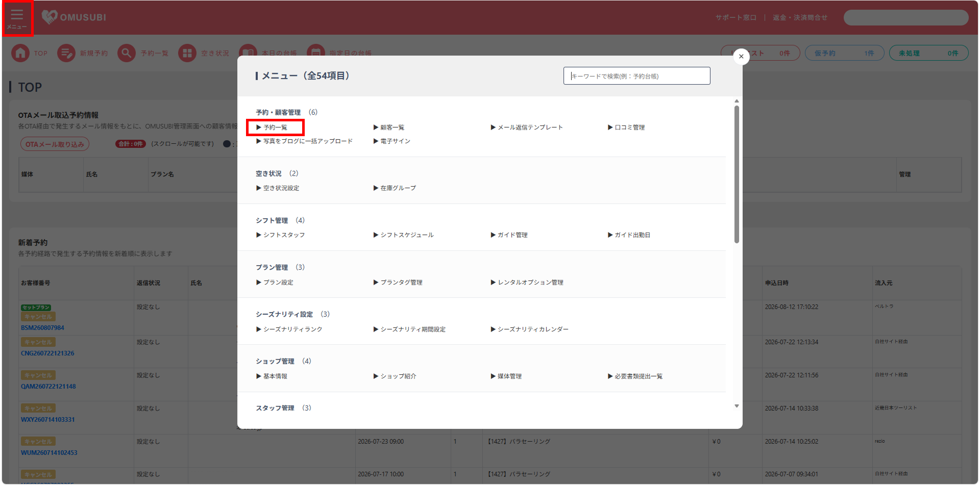Select 顧客一覧 menu item
The width and height of the screenshot is (980, 486).
click(x=389, y=127)
